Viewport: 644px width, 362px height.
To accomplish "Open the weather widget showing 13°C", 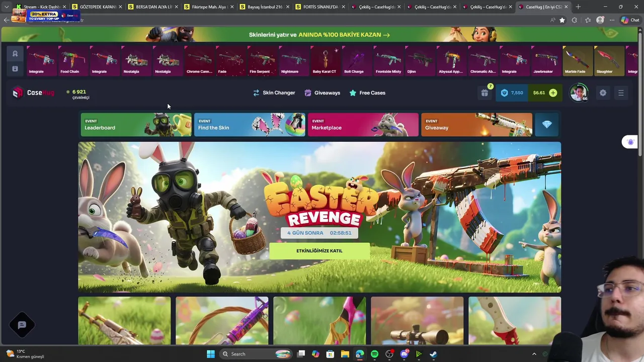I will pos(25,354).
